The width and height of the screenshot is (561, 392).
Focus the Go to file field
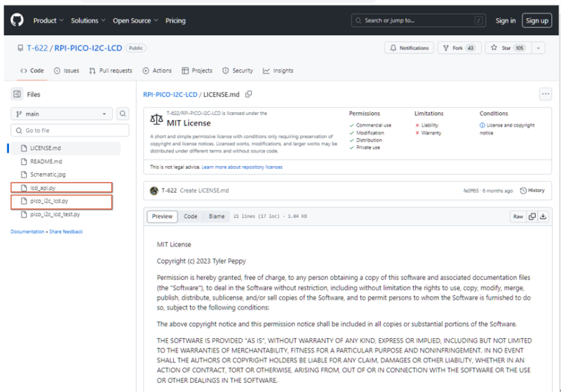pos(69,130)
